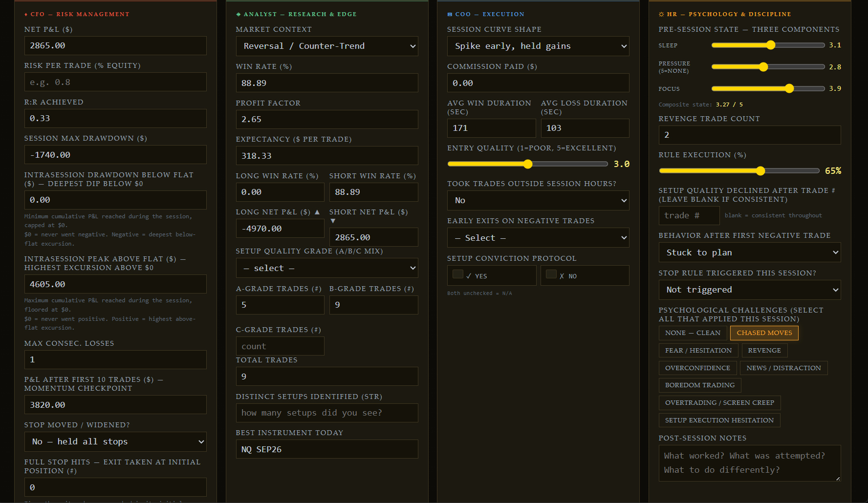Viewport: 868px width, 503px height.
Task: Click the Short Net P&L field
Action: [x=373, y=237]
